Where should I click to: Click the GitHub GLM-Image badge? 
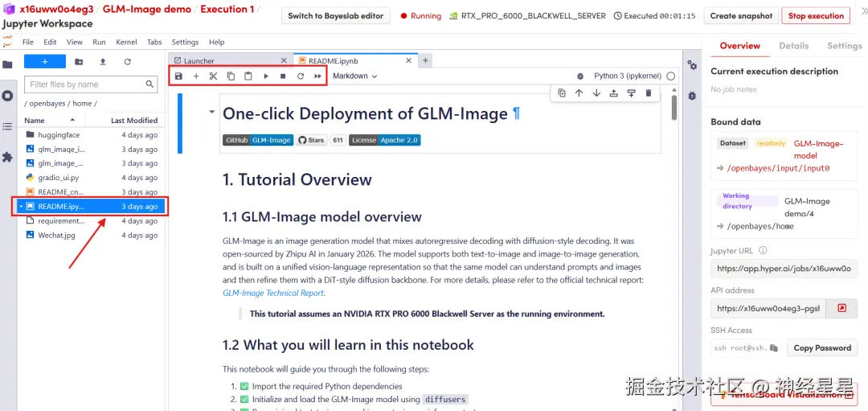[258, 140]
